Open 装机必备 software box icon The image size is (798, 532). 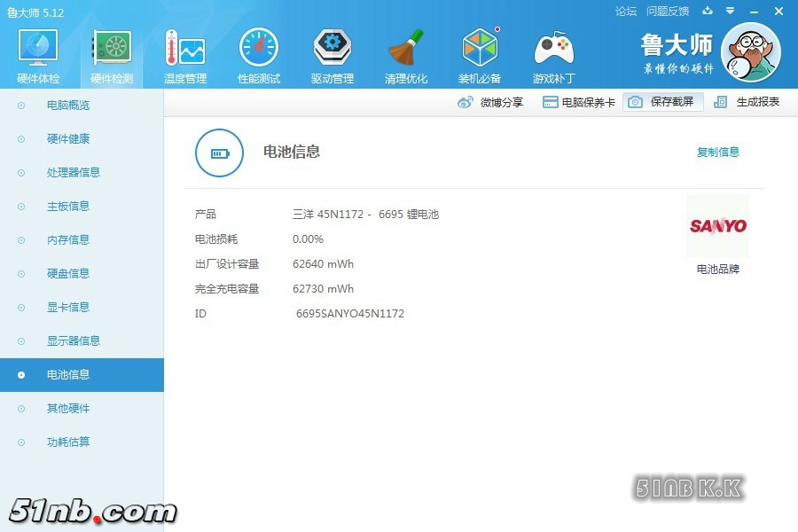pos(480,55)
